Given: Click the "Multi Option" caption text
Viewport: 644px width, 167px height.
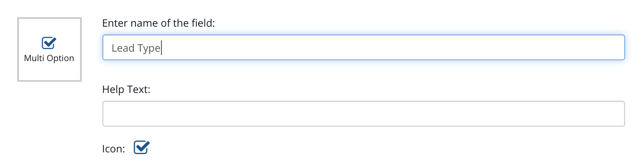Looking at the screenshot, I should [49, 58].
